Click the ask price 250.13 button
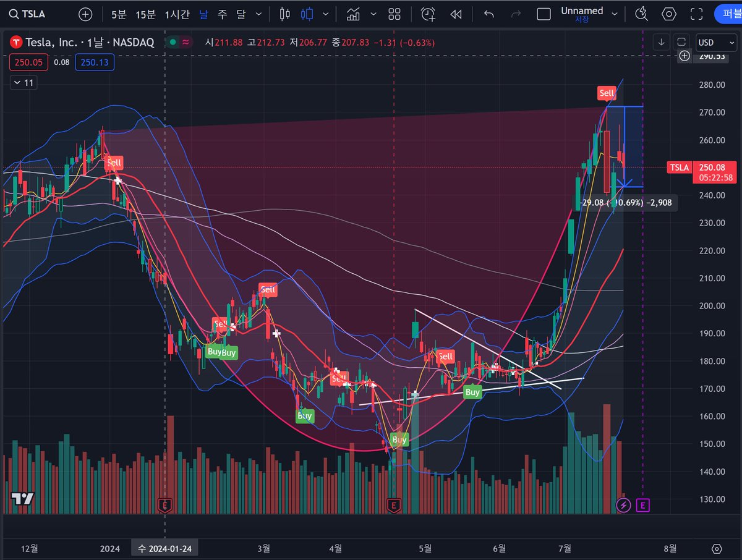The width and height of the screenshot is (742, 560). pos(94,62)
